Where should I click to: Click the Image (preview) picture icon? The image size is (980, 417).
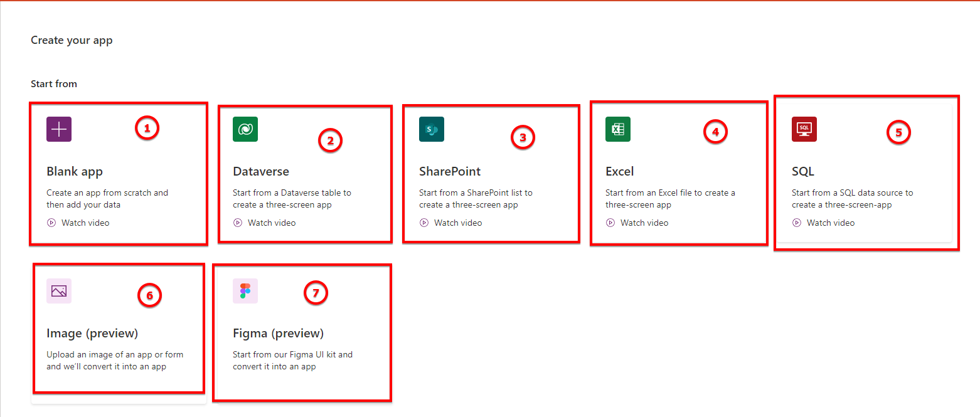click(58, 290)
